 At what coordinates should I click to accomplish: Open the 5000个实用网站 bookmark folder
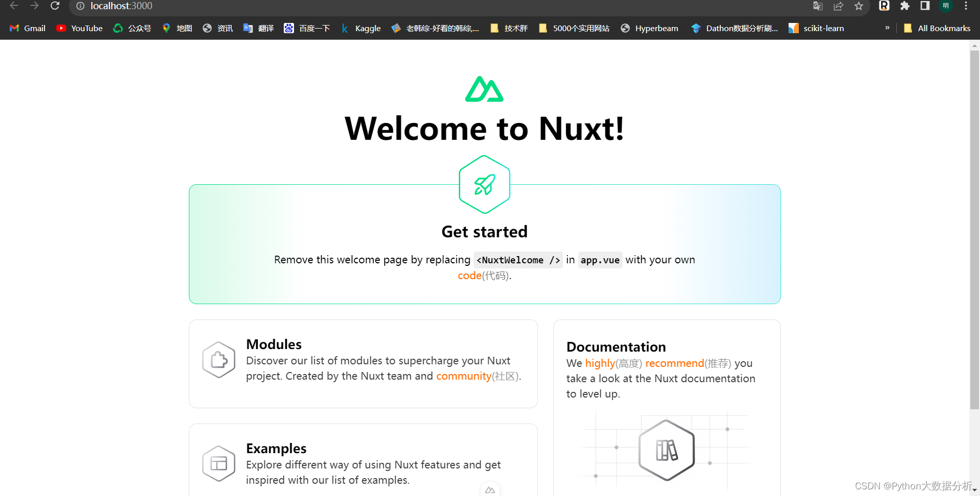(574, 28)
